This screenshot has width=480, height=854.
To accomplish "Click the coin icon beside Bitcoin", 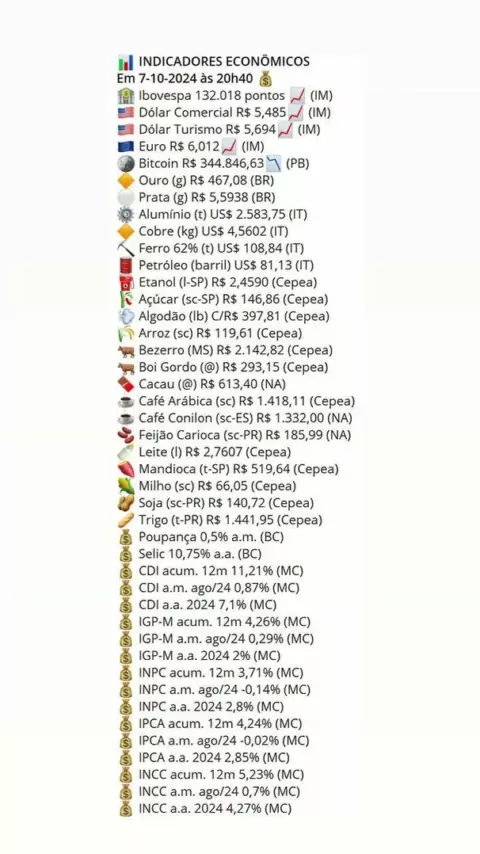I will [x=125, y=164].
